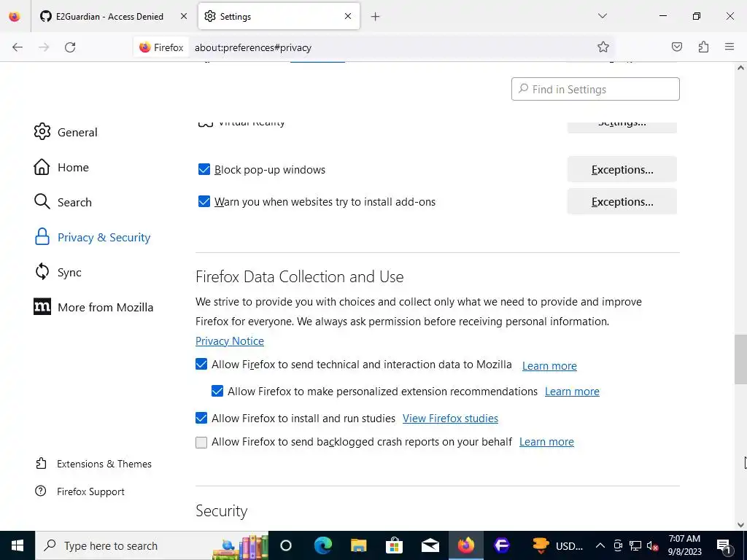Reload the current page
Image resolution: width=747 pixels, height=560 pixels.
(70, 47)
